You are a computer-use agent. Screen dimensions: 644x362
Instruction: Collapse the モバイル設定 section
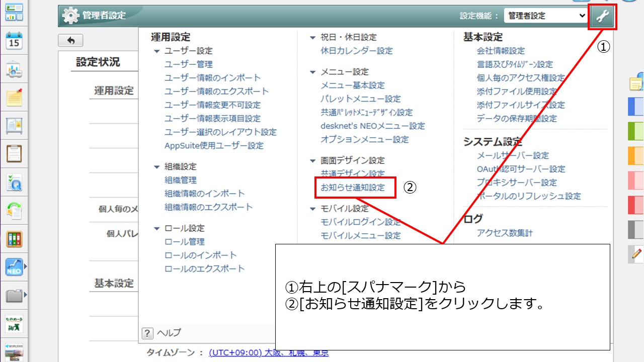point(313,209)
